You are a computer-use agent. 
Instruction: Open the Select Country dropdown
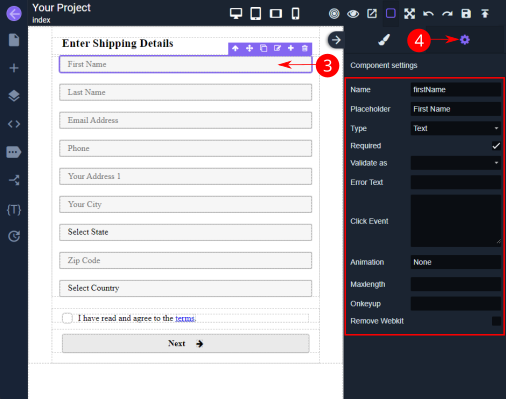185,288
